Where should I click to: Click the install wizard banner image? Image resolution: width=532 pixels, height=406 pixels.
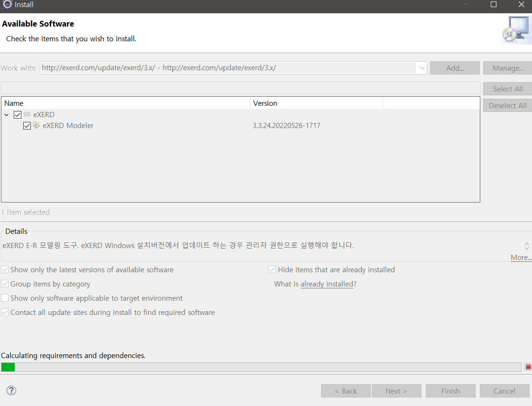(x=516, y=30)
